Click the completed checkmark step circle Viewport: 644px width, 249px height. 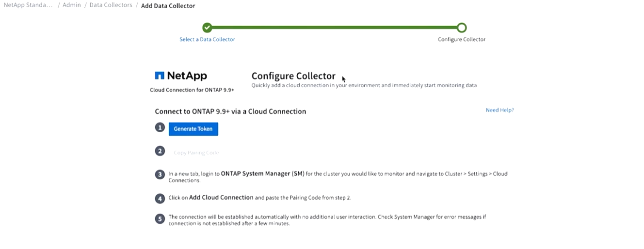pyautogui.click(x=207, y=28)
